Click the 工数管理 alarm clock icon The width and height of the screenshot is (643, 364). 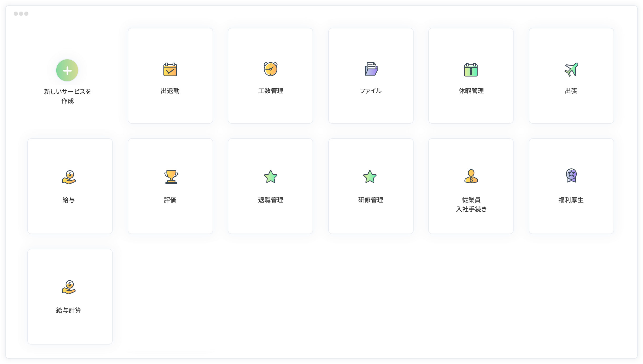pyautogui.click(x=270, y=69)
